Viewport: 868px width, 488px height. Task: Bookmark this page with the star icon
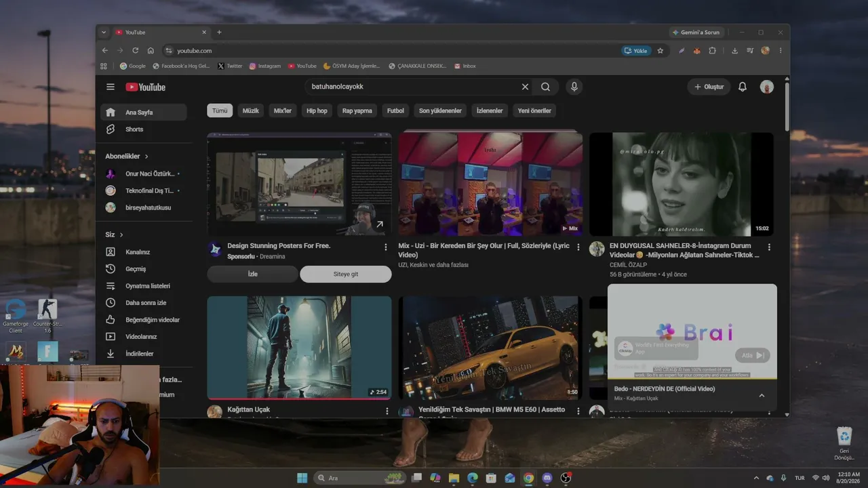660,50
